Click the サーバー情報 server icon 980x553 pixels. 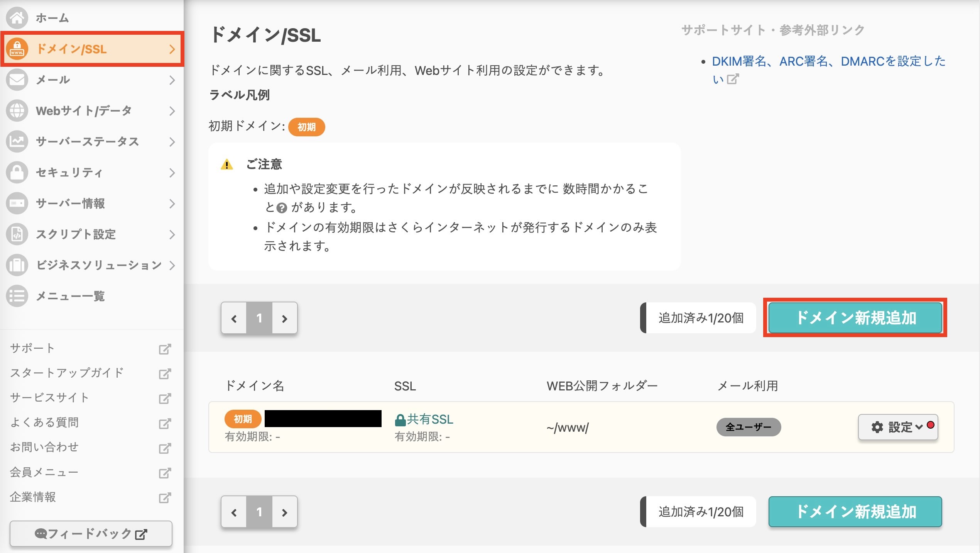tap(17, 203)
